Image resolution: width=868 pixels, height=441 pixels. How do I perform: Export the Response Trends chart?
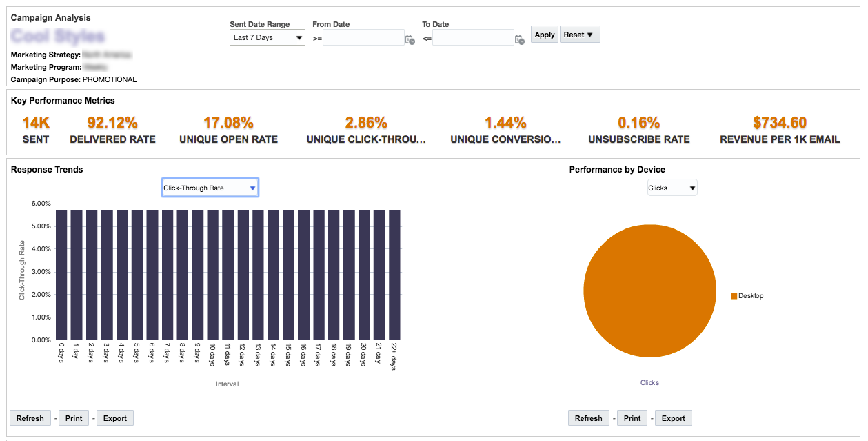[x=115, y=418]
